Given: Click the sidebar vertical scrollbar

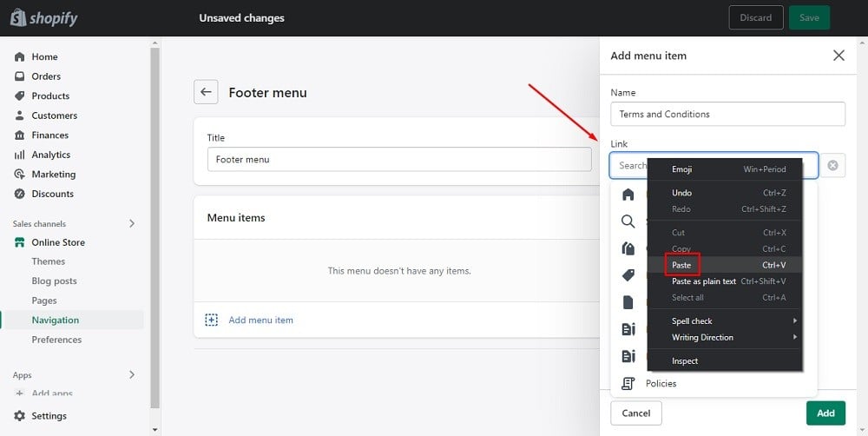Looking at the screenshot, I should click(x=155, y=228).
